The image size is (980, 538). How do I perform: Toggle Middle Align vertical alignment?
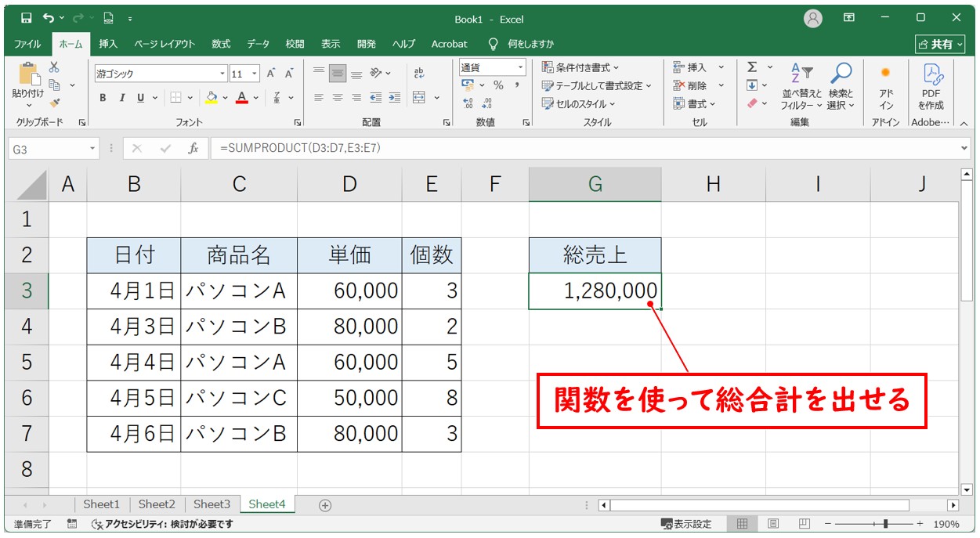click(338, 74)
